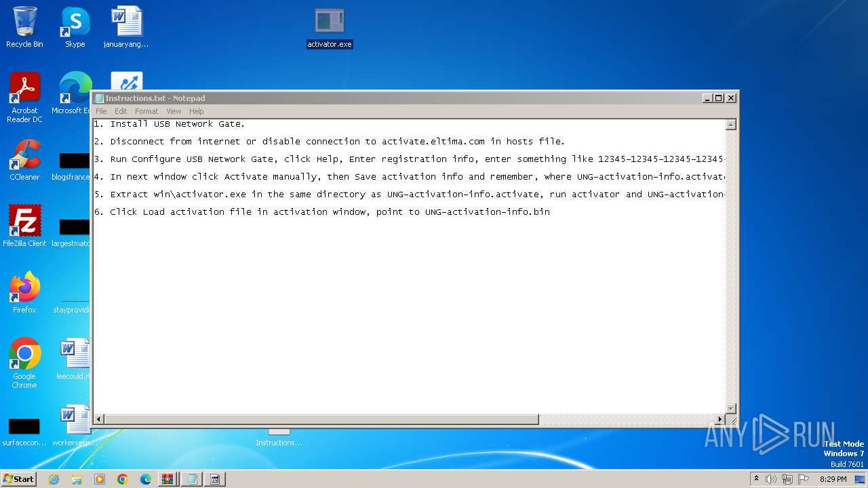Open the Format menu in Notepad
Image resolution: width=868 pixels, height=488 pixels.
[x=146, y=111]
